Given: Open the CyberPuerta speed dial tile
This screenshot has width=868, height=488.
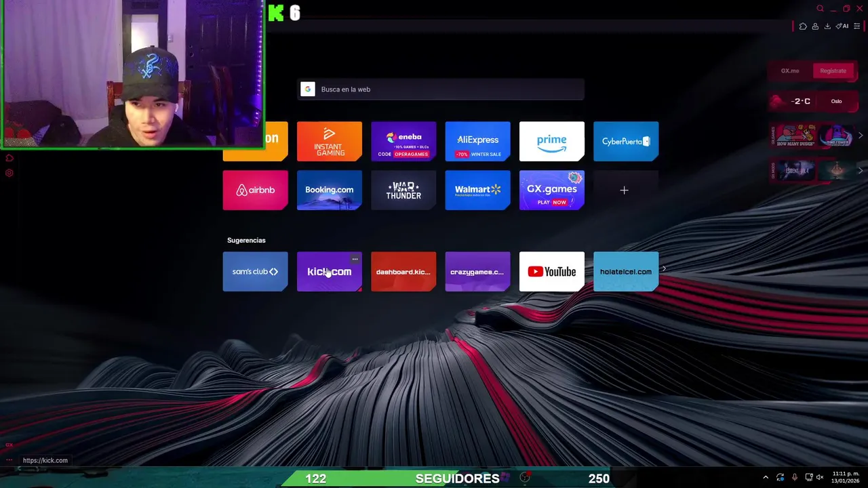Looking at the screenshot, I should 626,142.
